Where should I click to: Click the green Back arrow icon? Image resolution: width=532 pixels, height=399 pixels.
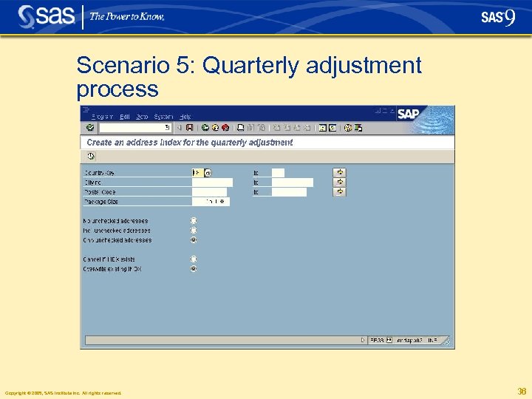(x=205, y=128)
